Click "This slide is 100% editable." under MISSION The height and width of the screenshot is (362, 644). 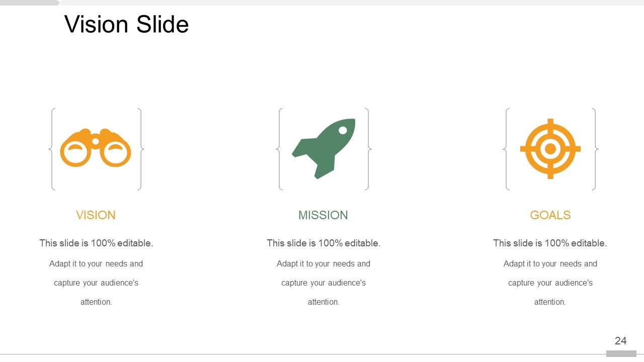324,243
